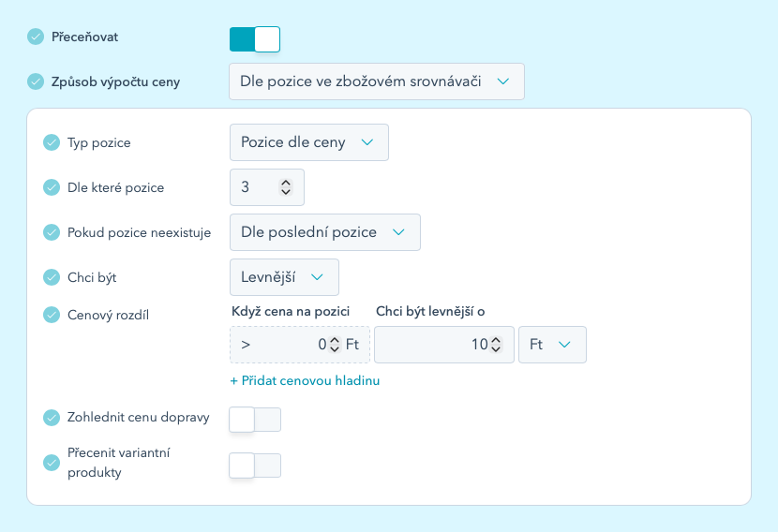Viewport: 778px width, 532px height.
Task: Enable the Zohlednit cenu dopravy switch
Action: tap(255, 420)
